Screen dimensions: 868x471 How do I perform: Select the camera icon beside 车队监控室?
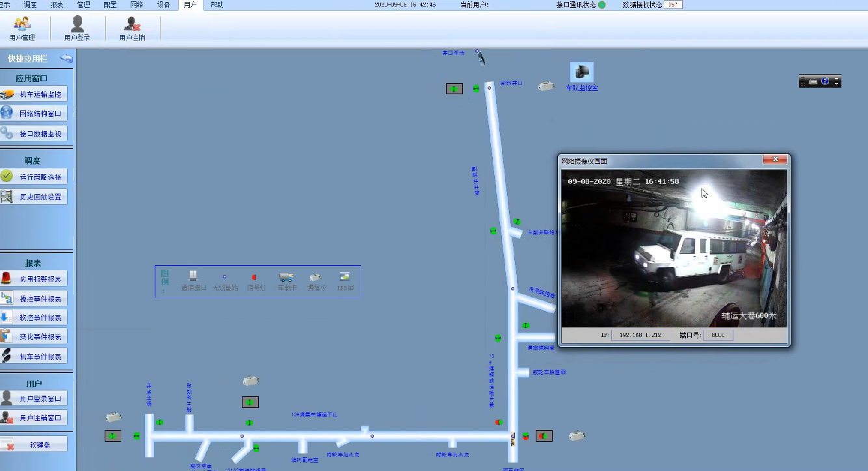pos(546,86)
